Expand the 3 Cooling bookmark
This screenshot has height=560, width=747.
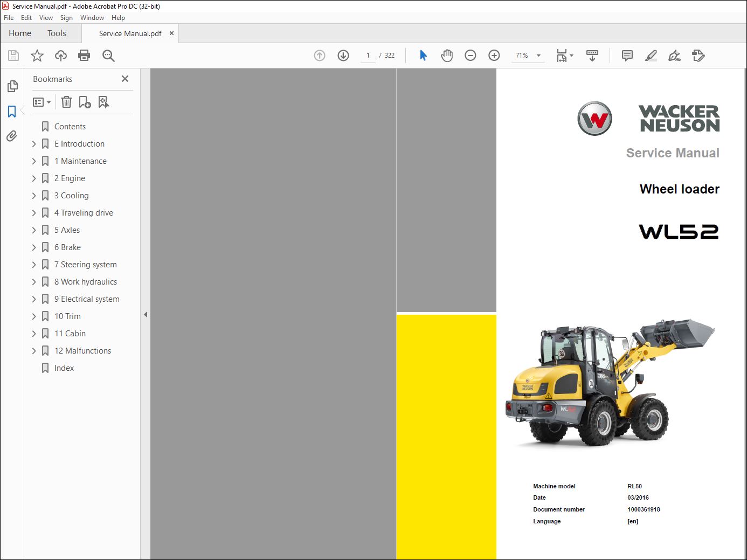pos(34,196)
